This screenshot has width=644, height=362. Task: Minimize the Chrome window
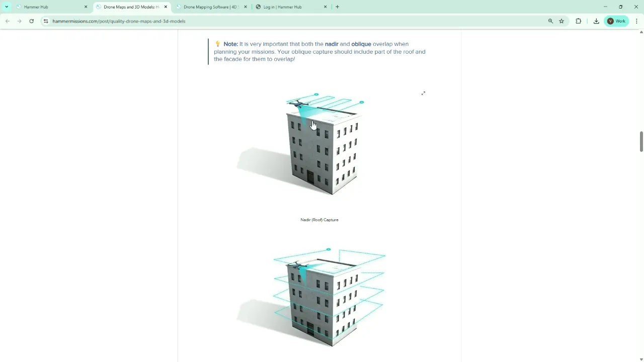pos(605,7)
